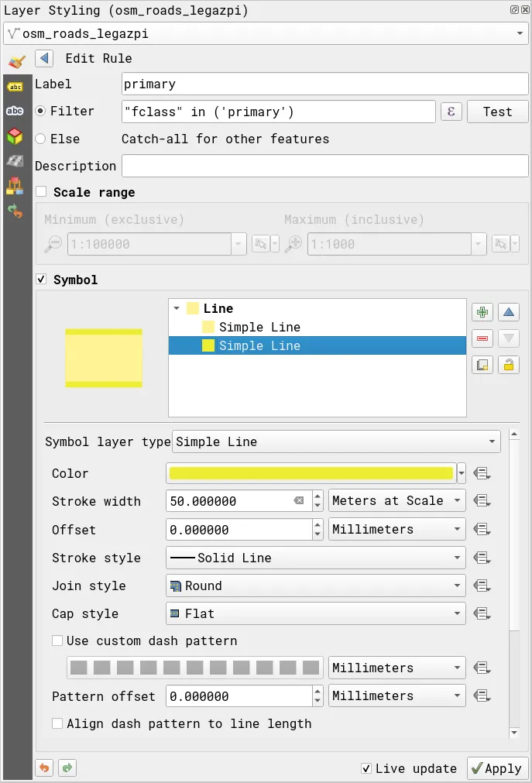Open stroke width unit Meters at Scale dropdown
This screenshot has width=532, height=783.
click(396, 501)
